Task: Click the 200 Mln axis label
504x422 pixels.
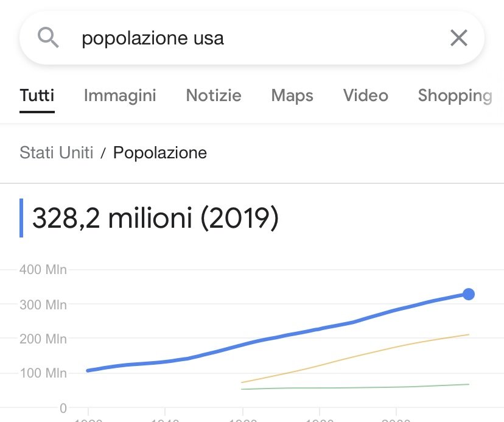Action: (x=43, y=339)
